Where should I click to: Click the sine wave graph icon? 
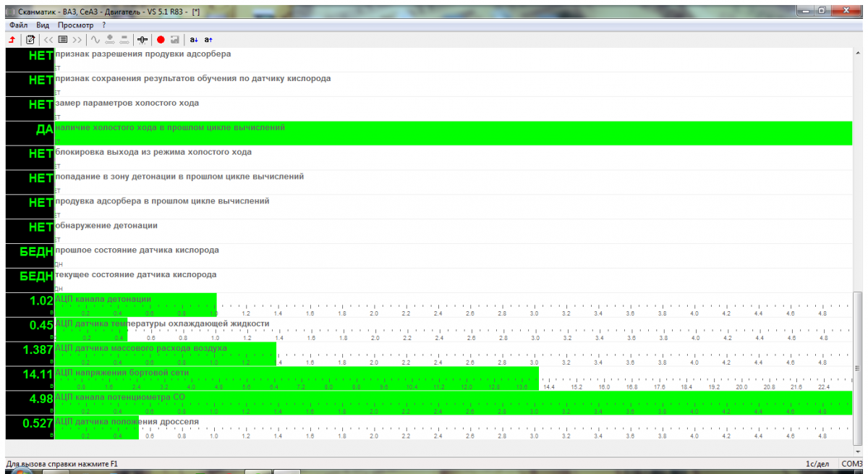95,39
